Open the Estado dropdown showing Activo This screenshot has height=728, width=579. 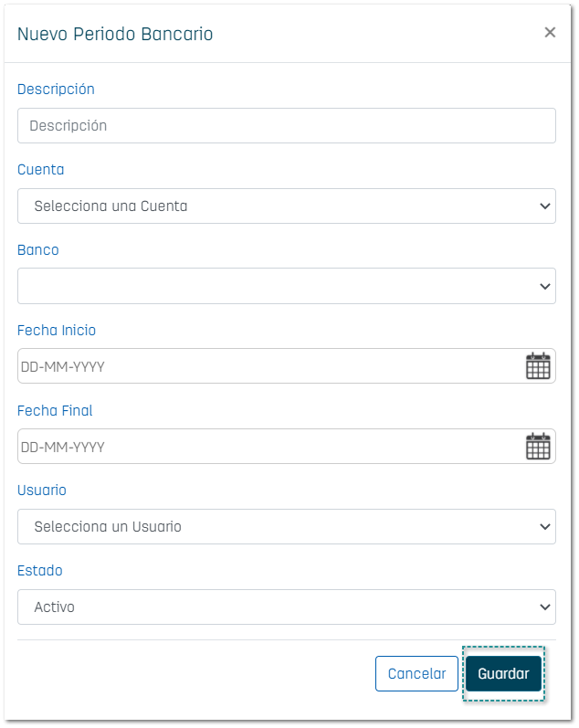point(286,607)
